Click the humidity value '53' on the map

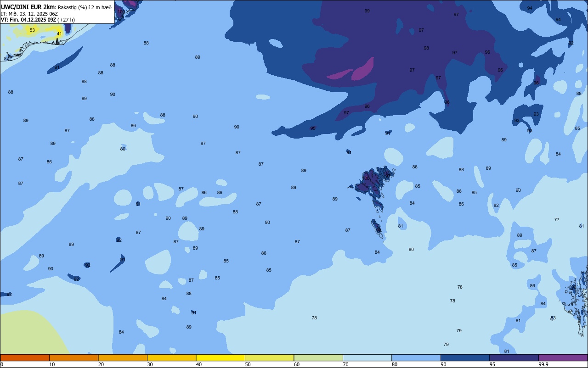click(32, 30)
